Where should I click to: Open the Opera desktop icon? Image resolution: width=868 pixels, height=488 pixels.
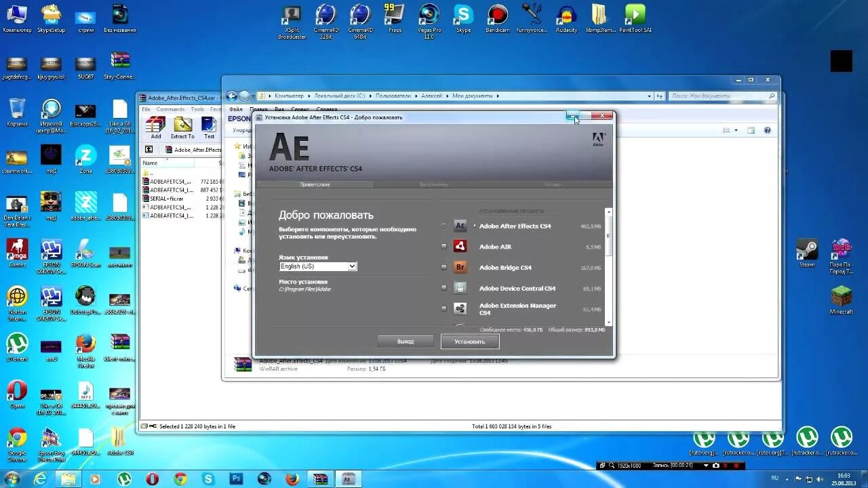[x=17, y=394]
